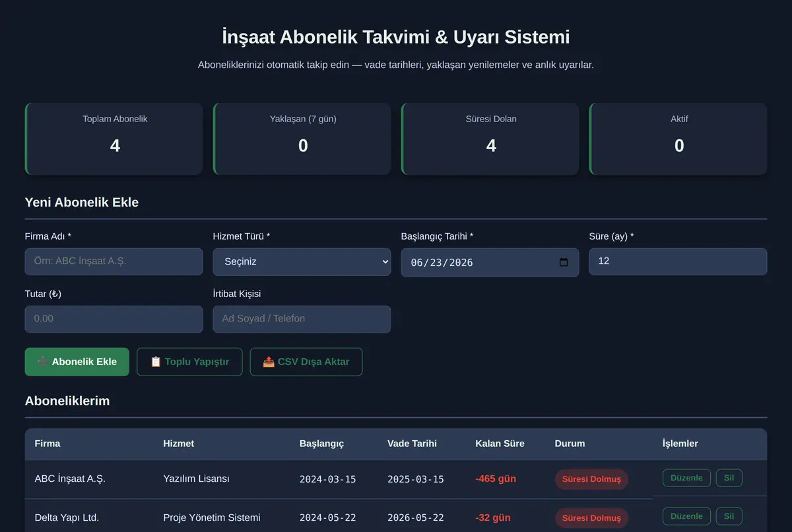Screen dimensions: 792x532
Task: Click the Vade Tarihi column header
Action: [x=412, y=444]
